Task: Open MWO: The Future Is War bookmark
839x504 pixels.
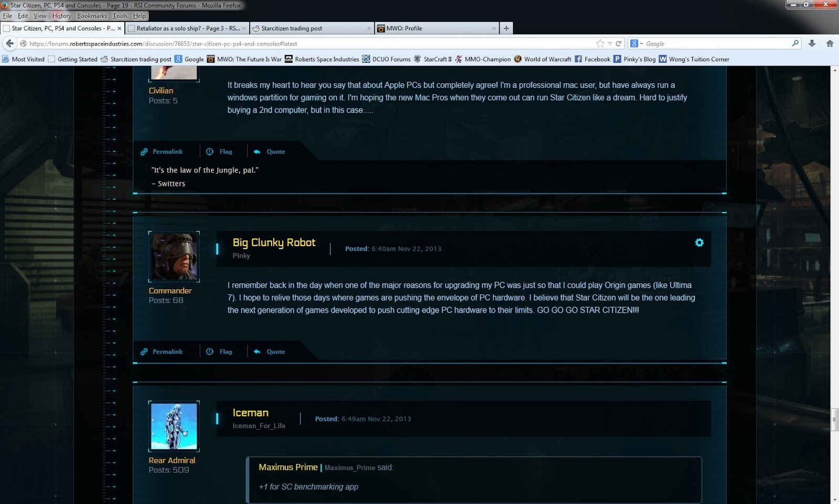Action: pos(244,59)
